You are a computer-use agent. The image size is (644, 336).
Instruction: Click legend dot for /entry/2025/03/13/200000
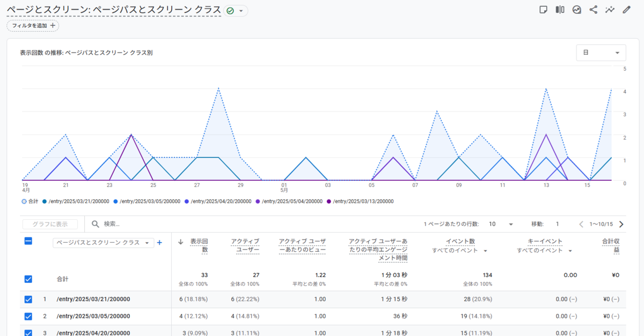click(x=329, y=201)
